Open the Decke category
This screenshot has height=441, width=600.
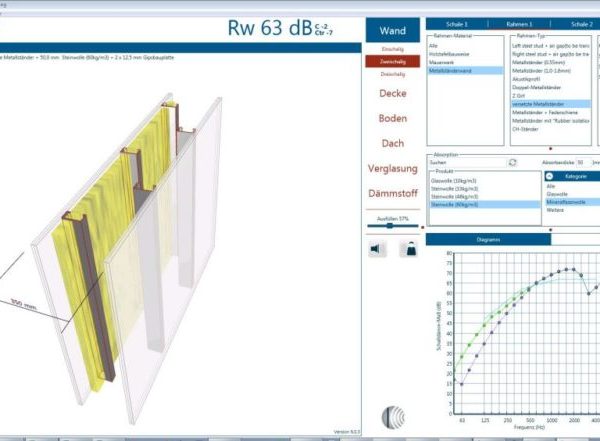point(393,93)
